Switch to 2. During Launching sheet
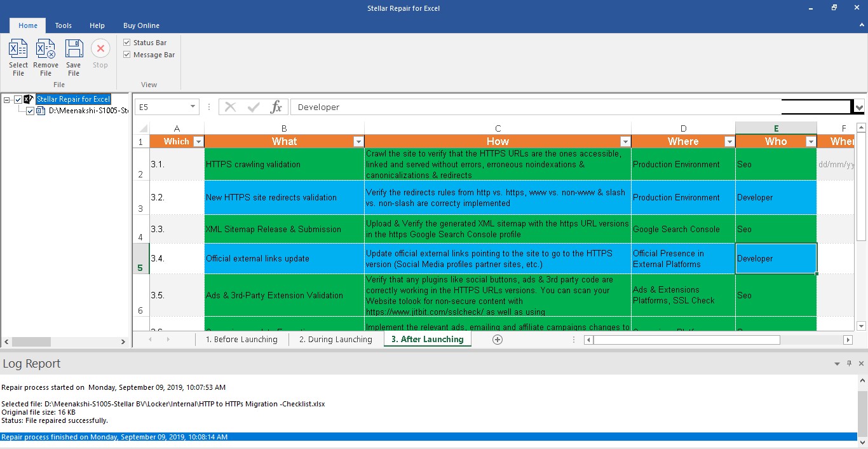 coord(336,340)
